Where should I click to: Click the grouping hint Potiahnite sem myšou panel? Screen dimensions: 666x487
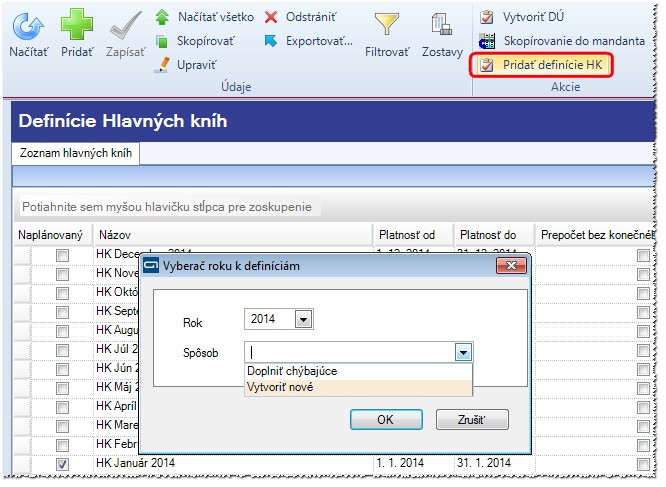tap(166, 207)
